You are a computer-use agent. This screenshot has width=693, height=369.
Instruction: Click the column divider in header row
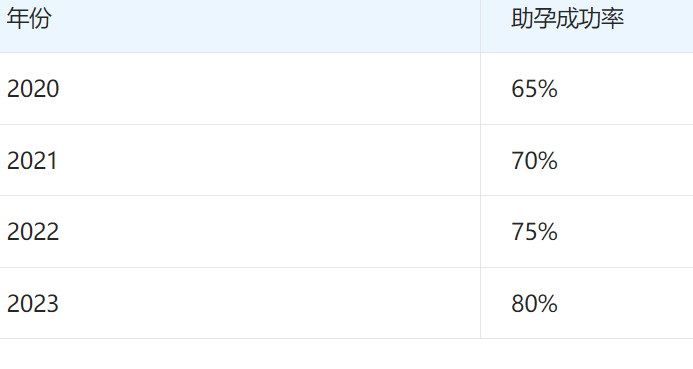[x=480, y=26]
